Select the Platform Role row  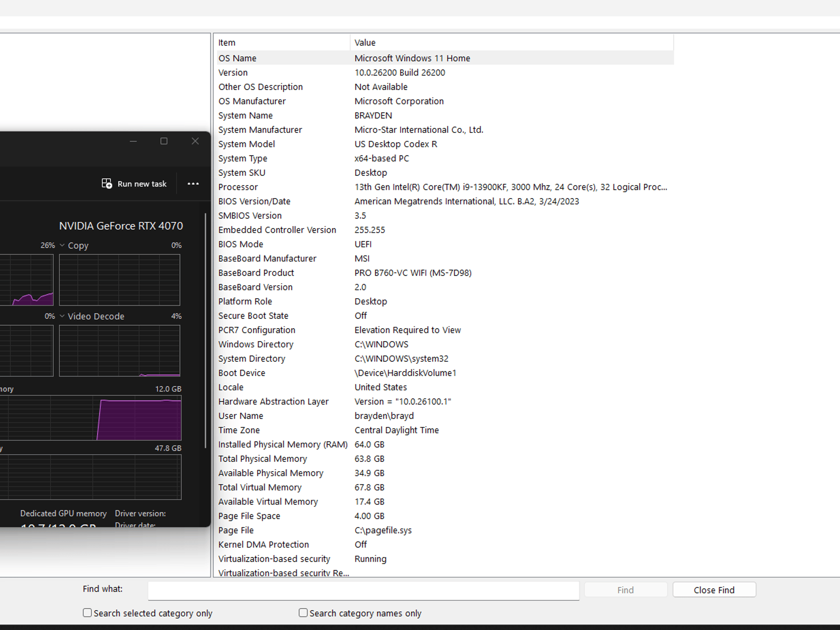coord(445,301)
